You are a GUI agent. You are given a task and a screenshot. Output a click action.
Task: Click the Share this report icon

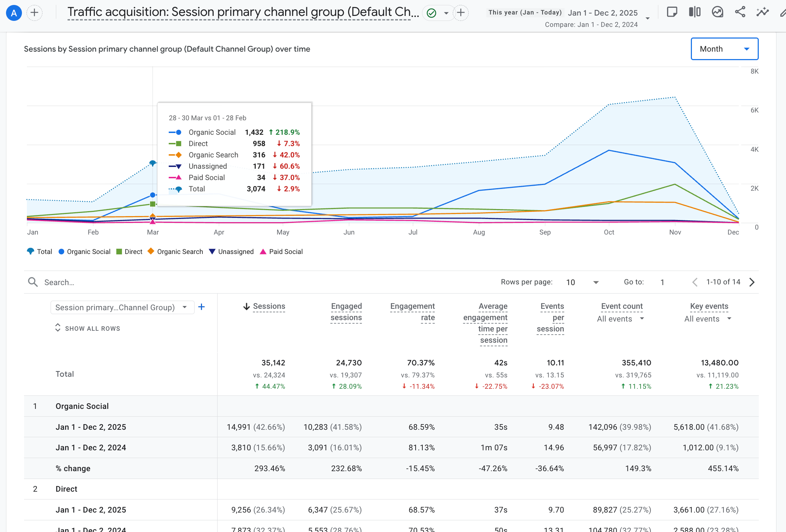[740, 12]
